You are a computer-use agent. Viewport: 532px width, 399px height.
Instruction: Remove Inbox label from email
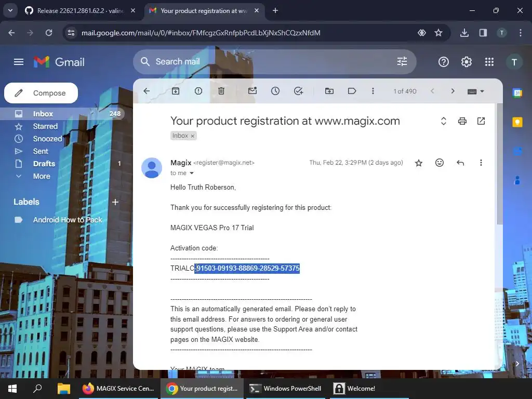(192, 136)
